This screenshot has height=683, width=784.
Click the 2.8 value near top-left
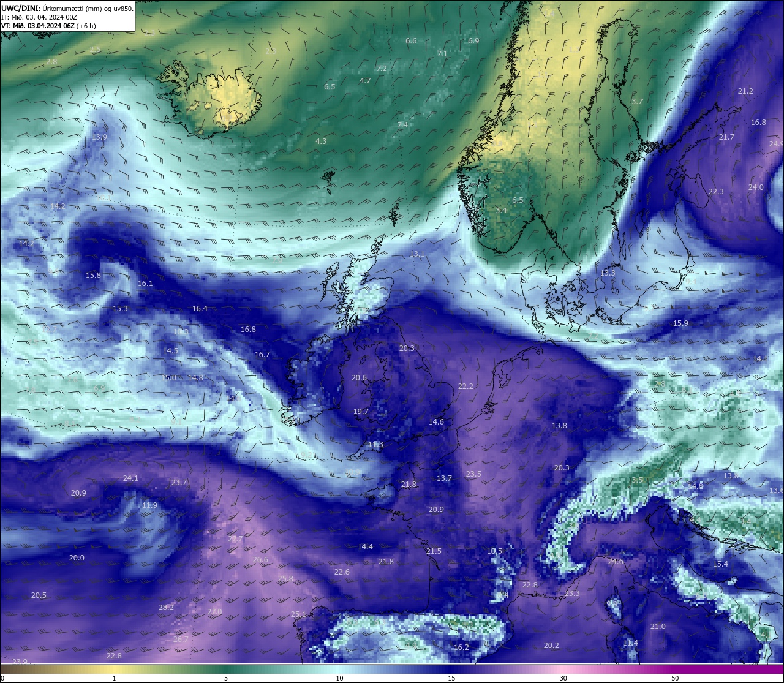tap(51, 62)
